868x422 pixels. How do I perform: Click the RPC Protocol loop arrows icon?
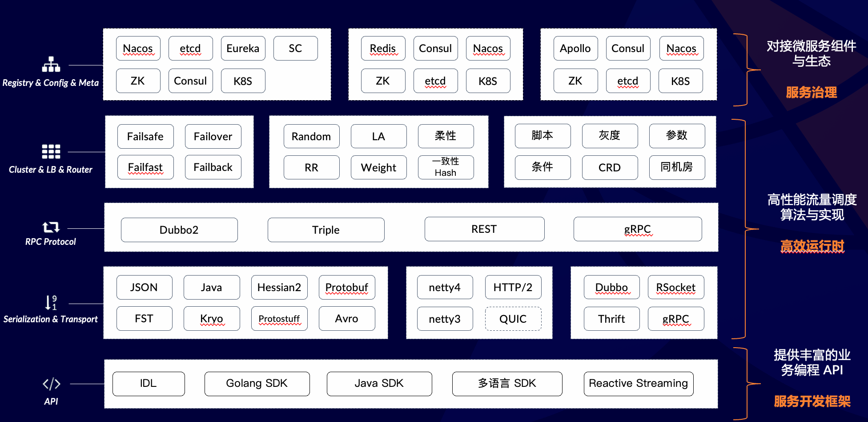pyautogui.click(x=51, y=227)
